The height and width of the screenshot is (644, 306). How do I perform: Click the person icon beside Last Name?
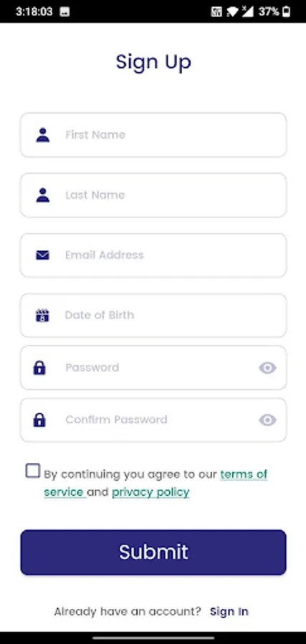coord(43,195)
